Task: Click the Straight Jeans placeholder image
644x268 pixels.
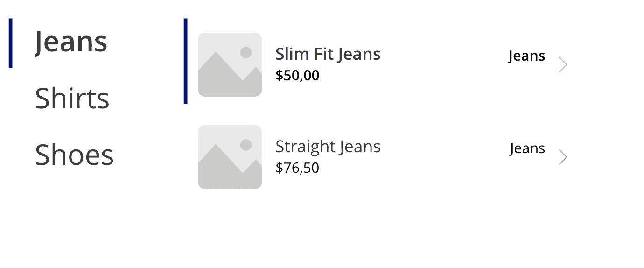Action: pos(230,157)
